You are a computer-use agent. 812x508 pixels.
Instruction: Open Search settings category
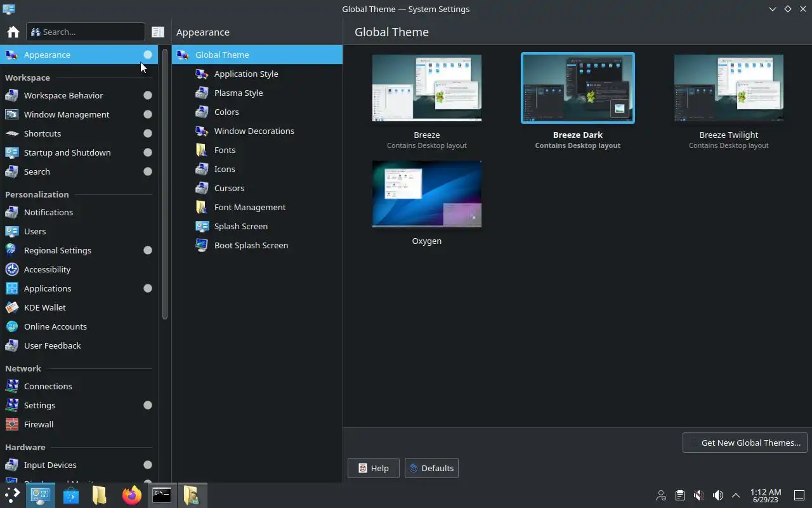pos(79,171)
